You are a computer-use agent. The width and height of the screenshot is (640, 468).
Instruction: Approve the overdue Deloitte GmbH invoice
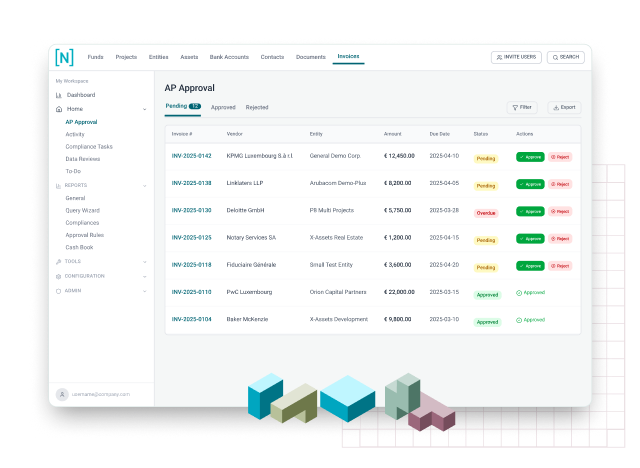coord(530,212)
